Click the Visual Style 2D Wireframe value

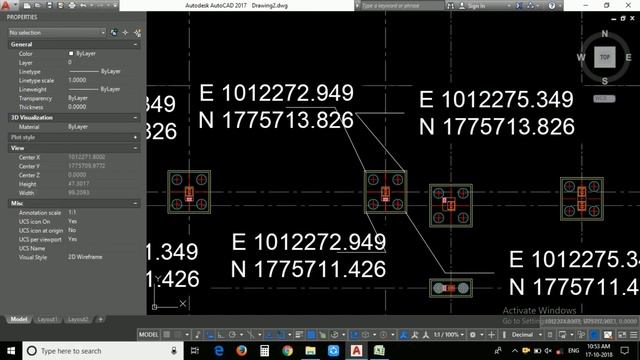point(85,257)
